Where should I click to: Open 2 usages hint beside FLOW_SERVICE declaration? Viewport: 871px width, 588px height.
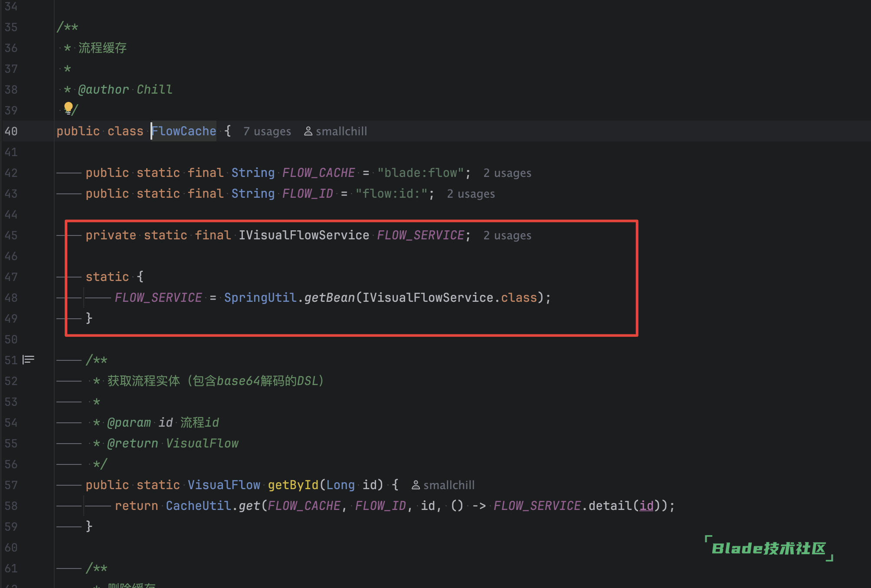507,235
